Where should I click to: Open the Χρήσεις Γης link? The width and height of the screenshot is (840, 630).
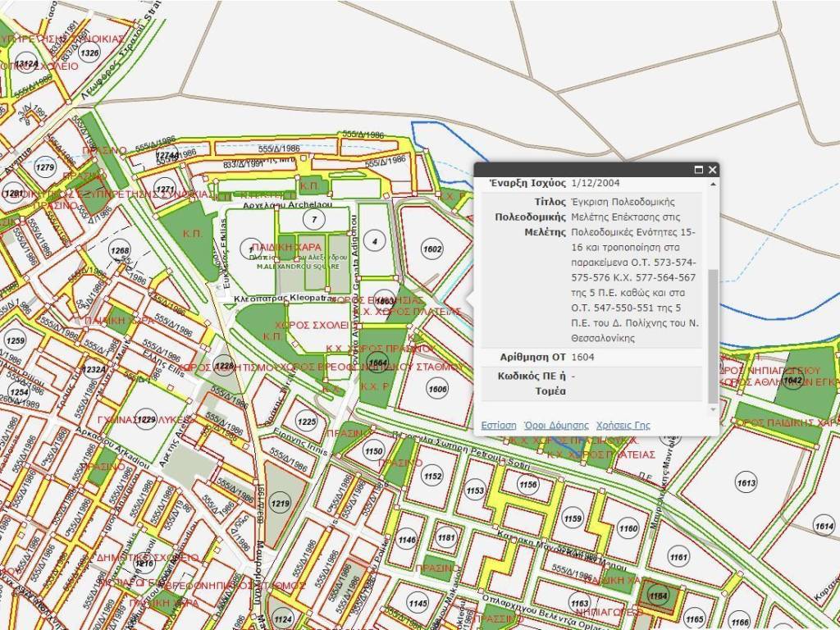click(623, 425)
